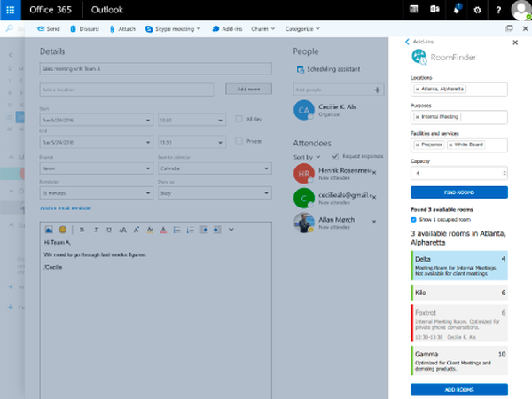Toggle bold formatting
Viewport: 532px width, 399px height.
click(82, 230)
